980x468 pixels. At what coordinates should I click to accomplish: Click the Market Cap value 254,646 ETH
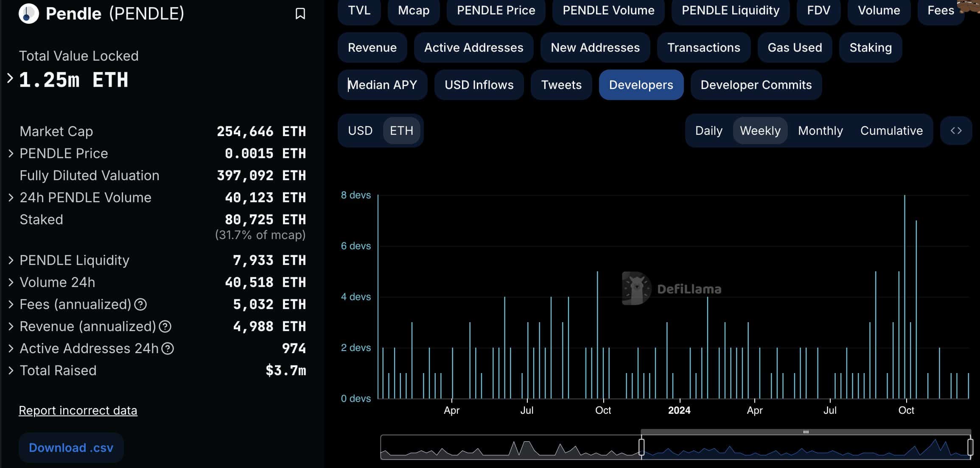pos(261,131)
